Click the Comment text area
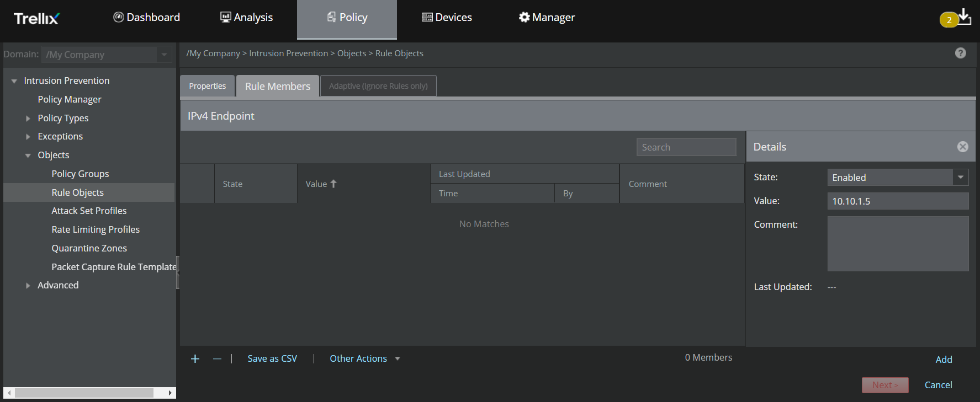This screenshot has width=980, height=402. coord(898,244)
